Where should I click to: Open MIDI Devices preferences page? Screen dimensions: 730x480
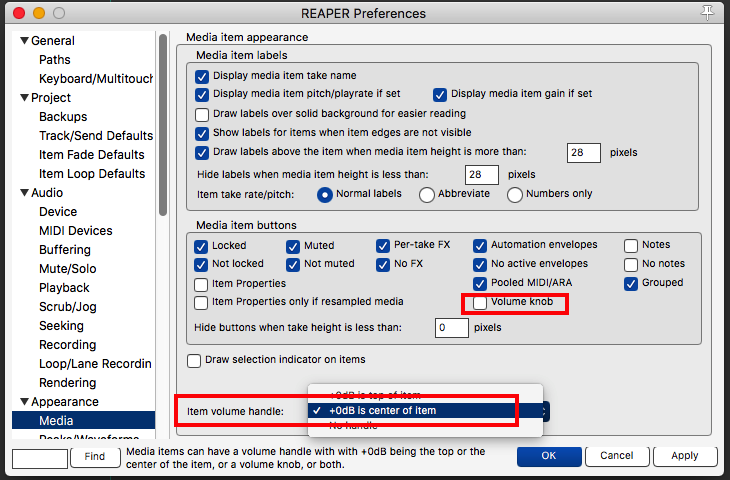point(76,230)
